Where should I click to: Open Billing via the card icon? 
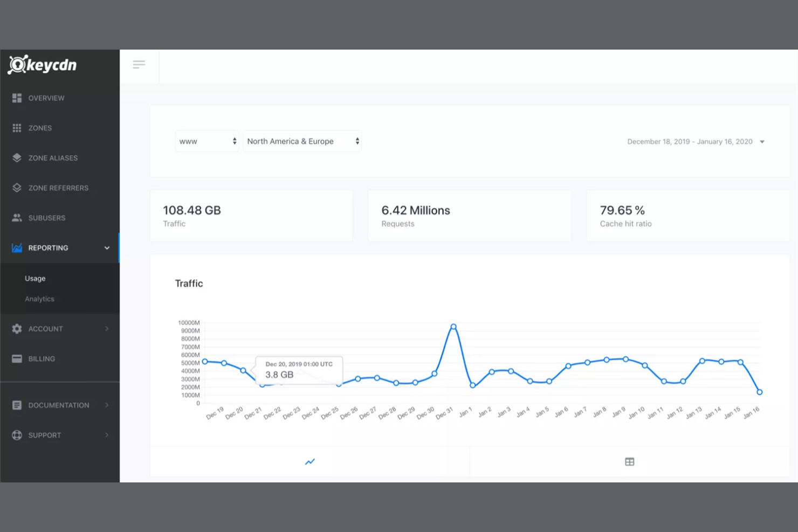point(16,358)
